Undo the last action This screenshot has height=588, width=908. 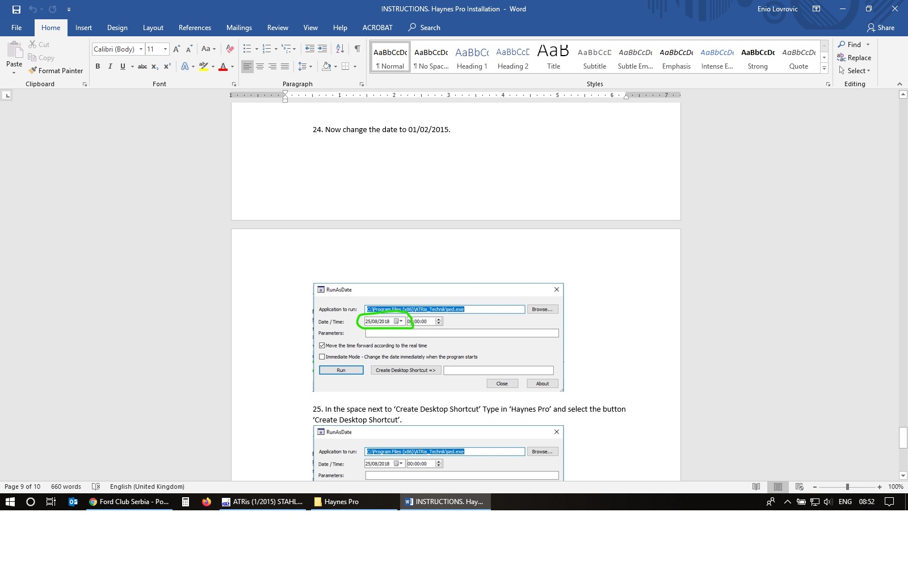pyautogui.click(x=33, y=9)
